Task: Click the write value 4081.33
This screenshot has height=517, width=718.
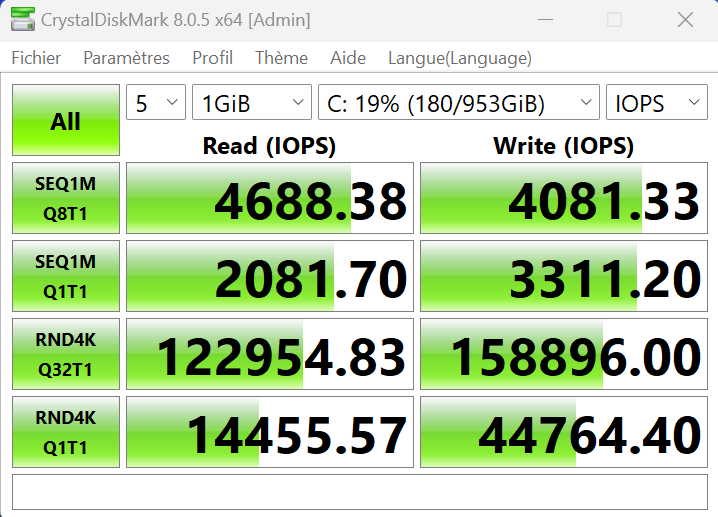Action: (564, 198)
